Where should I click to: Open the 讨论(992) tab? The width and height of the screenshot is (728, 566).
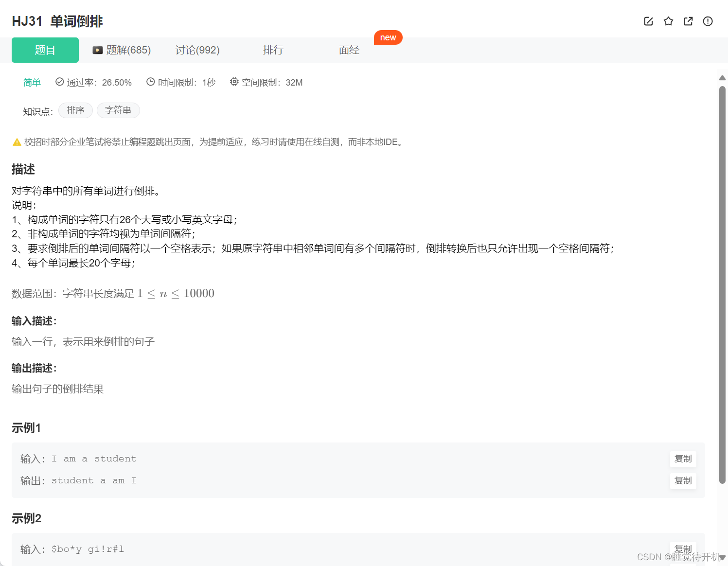[197, 50]
